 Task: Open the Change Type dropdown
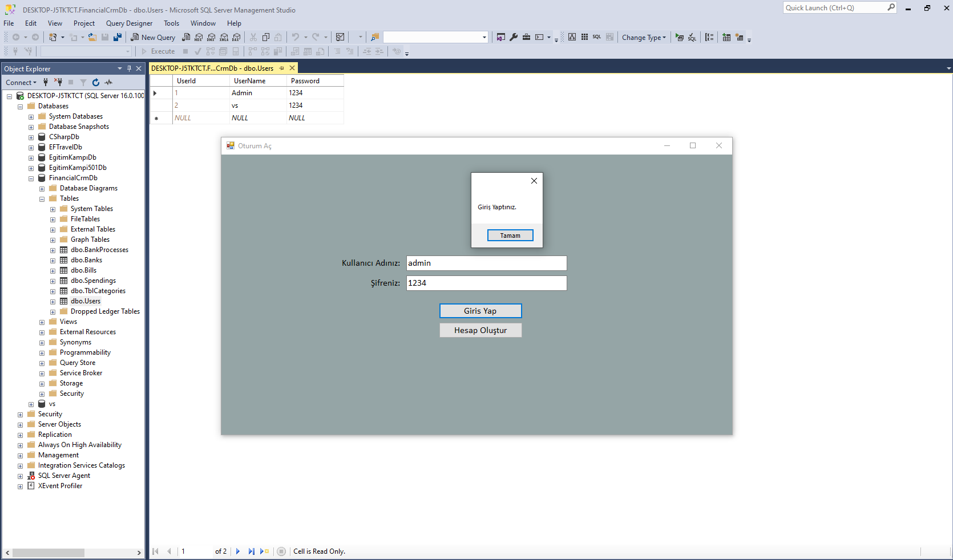(644, 38)
